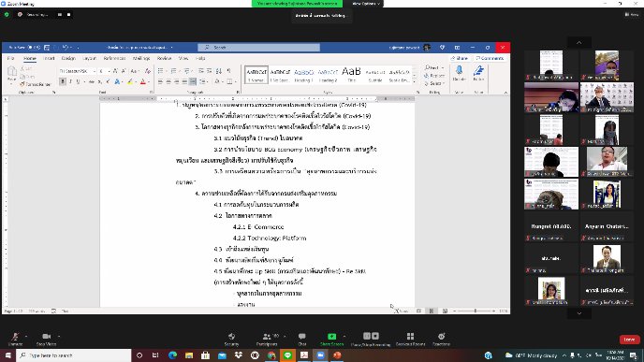The height and width of the screenshot is (362, 644).
Task: Click Windows taskbar search field
Action: [74, 355]
